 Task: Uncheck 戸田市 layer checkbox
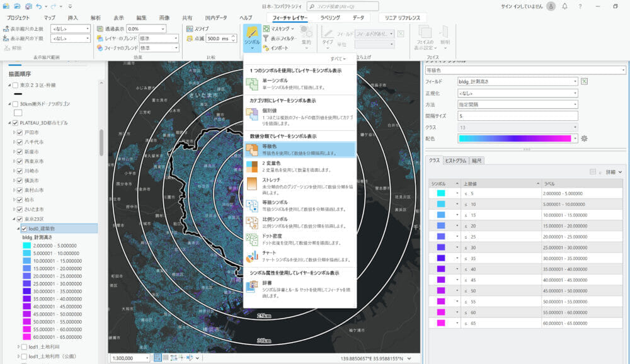(x=20, y=132)
